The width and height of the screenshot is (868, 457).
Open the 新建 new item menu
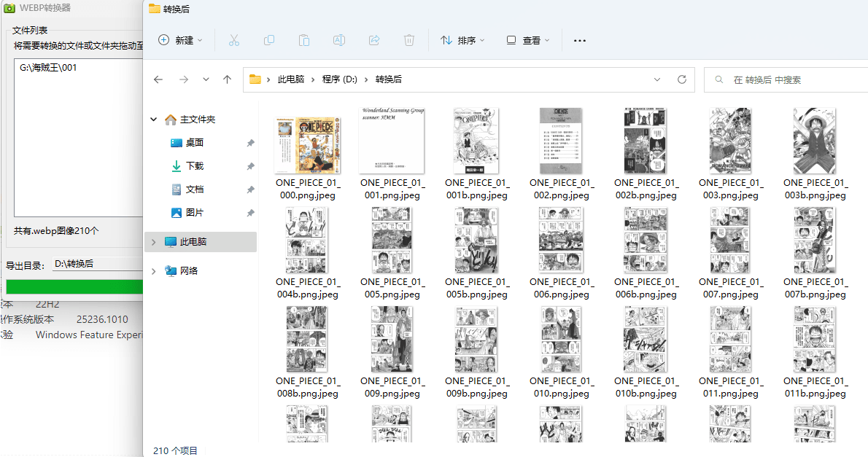click(180, 40)
